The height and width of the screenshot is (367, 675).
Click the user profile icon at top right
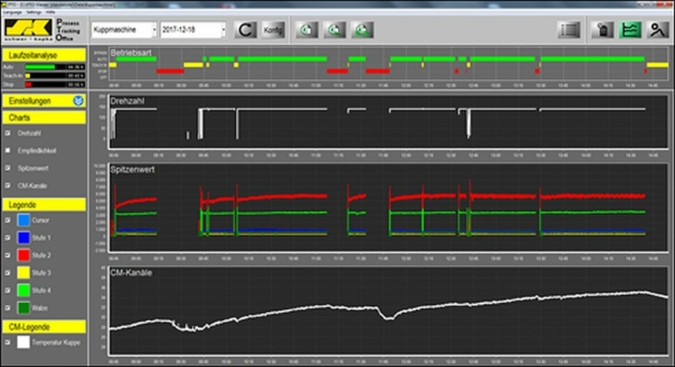[657, 30]
